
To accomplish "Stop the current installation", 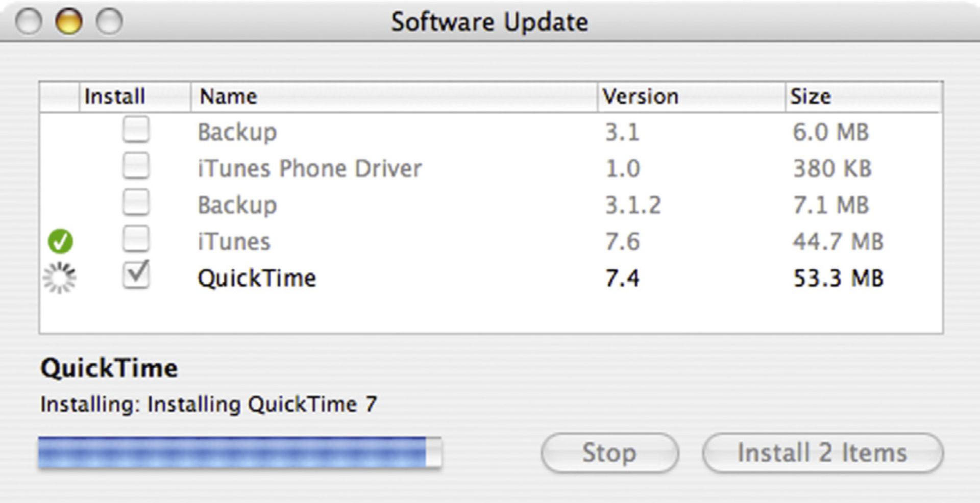I will tap(610, 452).
